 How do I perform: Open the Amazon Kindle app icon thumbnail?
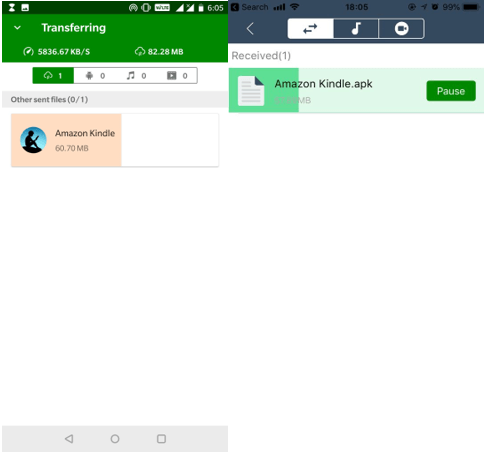[33, 140]
